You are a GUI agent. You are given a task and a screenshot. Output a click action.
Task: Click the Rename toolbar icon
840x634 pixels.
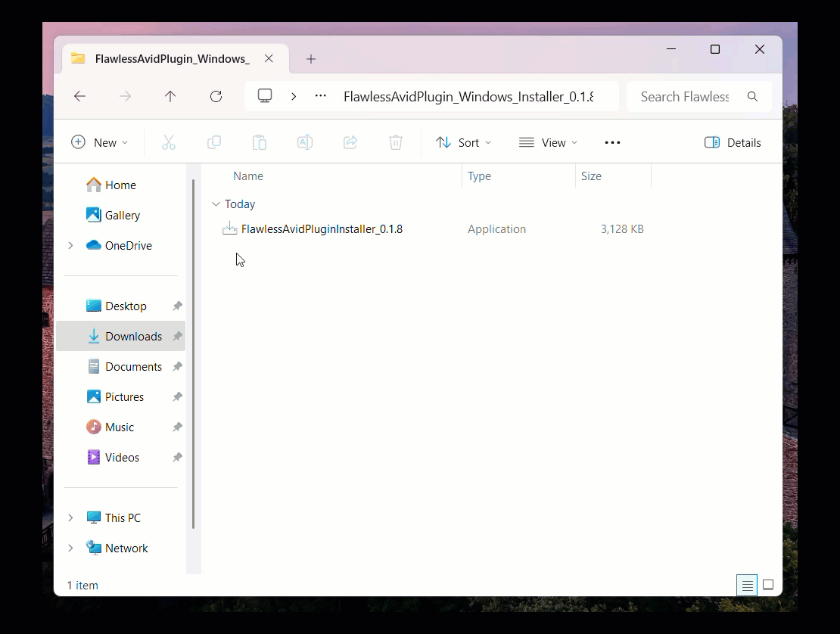305,142
